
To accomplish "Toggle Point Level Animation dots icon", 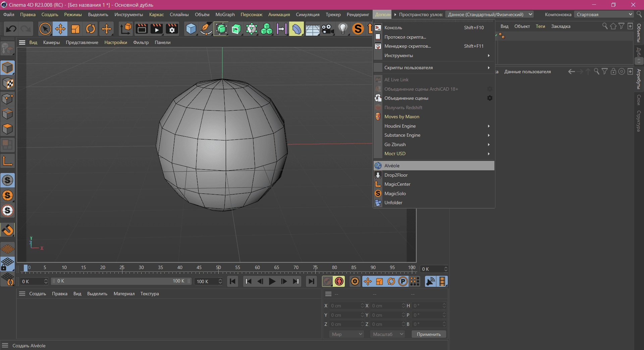I will click(415, 281).
